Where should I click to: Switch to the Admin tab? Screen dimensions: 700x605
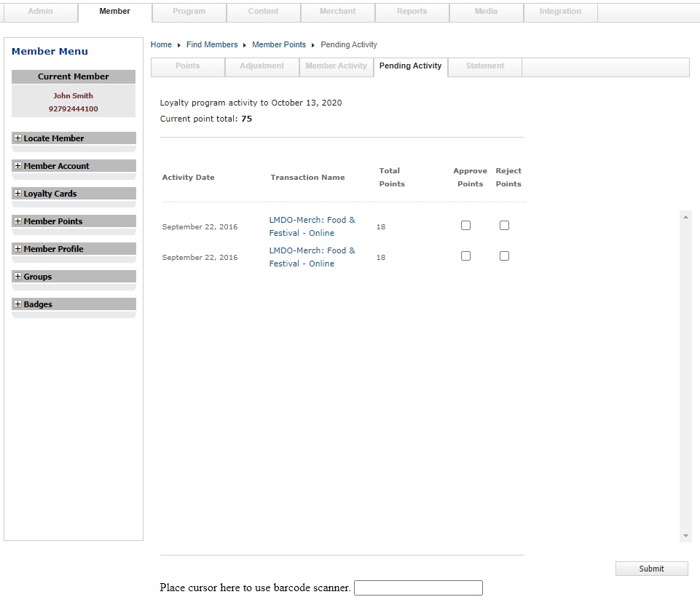[x=40, y=11]
